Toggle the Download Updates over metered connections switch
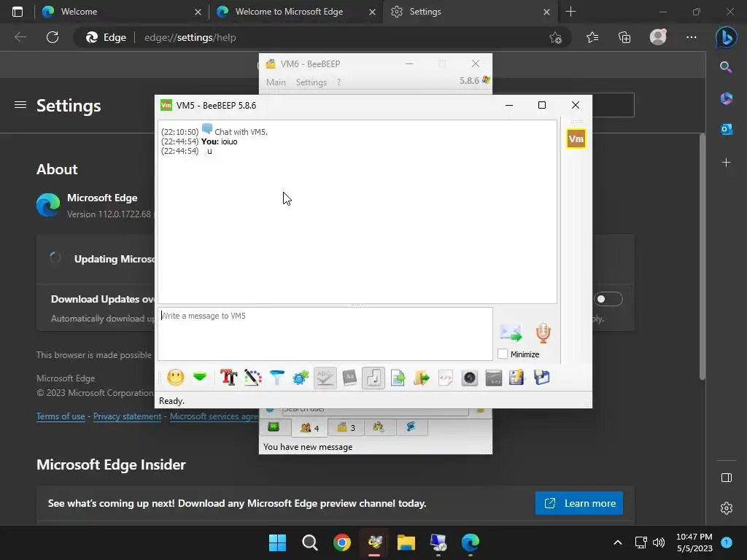The image size is (747, 560). click(x=608, y=299)
